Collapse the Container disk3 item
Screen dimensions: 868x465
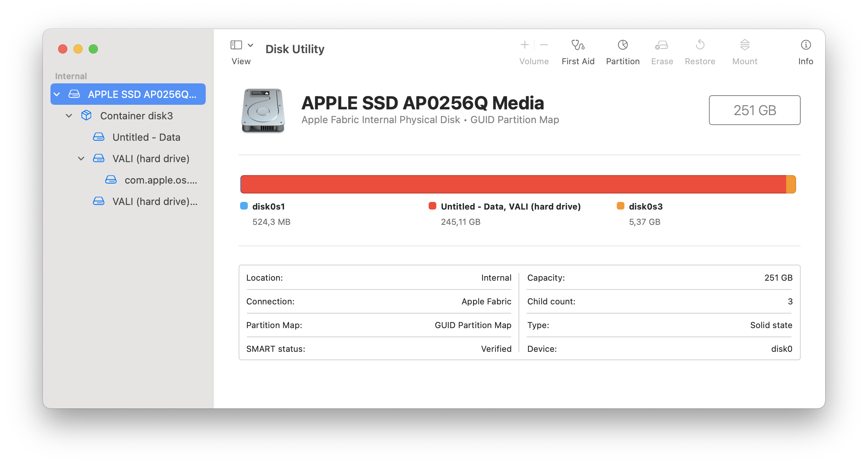[x=69, y=115]
